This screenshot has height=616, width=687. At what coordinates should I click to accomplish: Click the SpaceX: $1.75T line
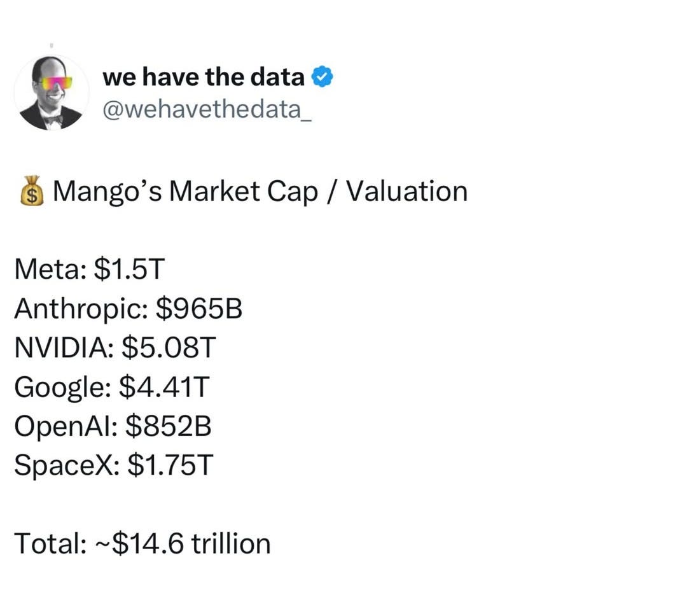pos(114,465)
